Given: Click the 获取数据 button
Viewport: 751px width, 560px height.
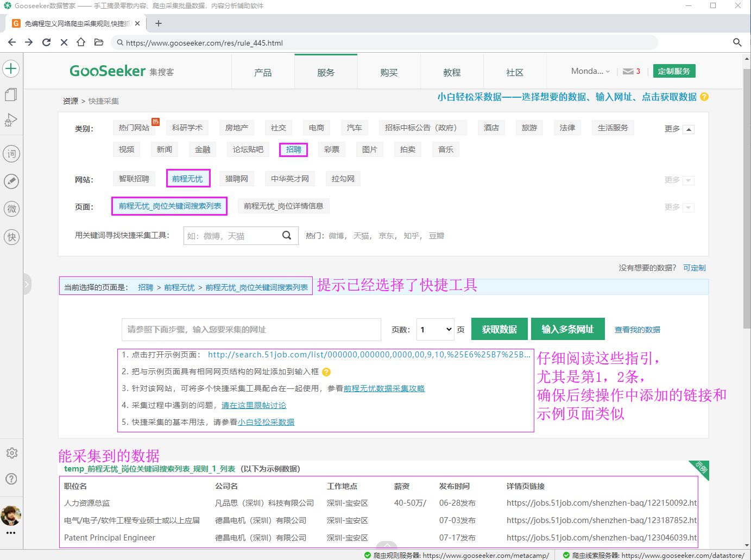Looking at the screenshot, I should (x=500, y=329).
